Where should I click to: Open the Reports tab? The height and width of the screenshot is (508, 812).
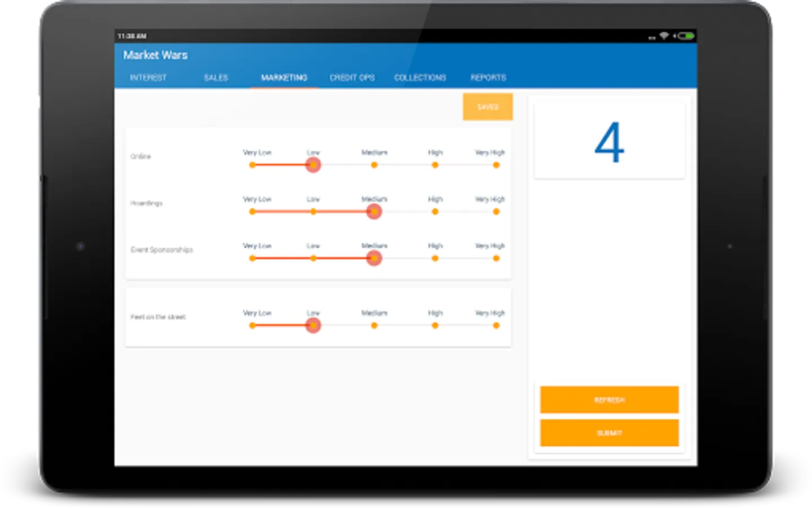pyautogui.click(x=488, y=78)
